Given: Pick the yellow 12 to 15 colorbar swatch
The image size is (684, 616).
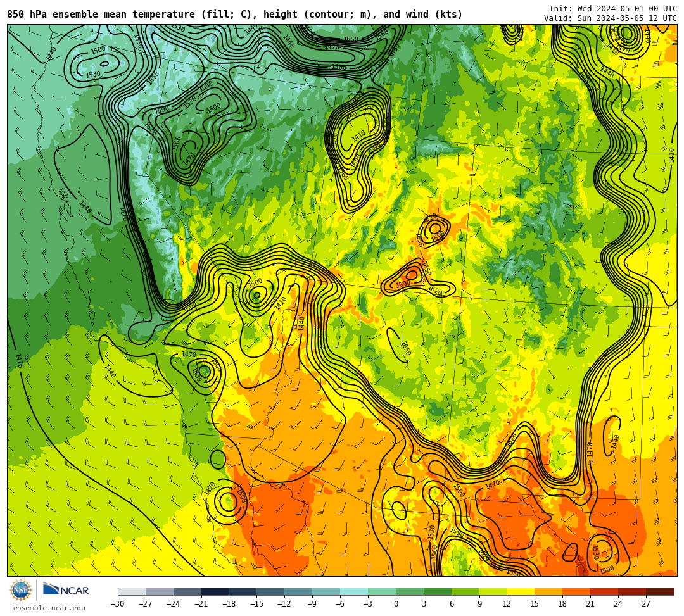Looking at the screenshot, I should [x=521, y=591].
